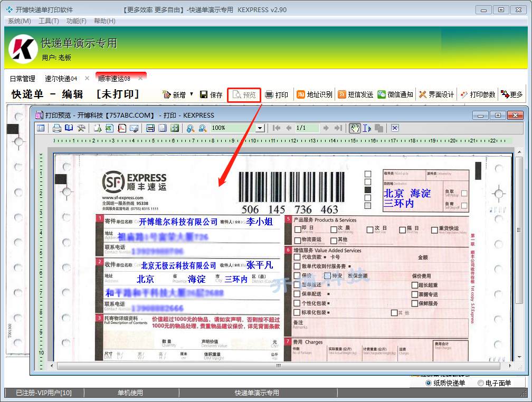Open 短信发送 SMS sending
This screenshot has width=532, height=402.
tap(356, 94)
